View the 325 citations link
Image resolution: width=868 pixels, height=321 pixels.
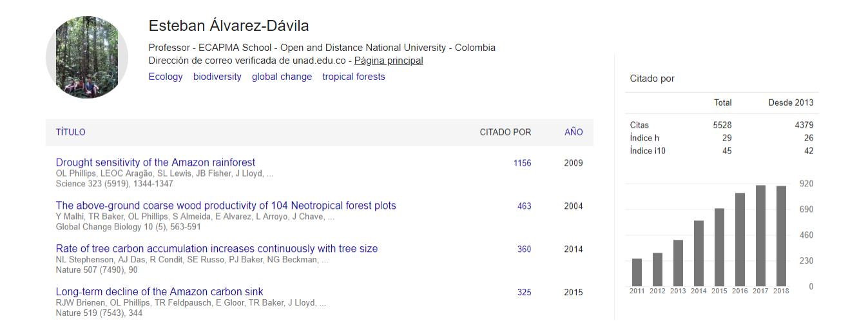(525, 293)
